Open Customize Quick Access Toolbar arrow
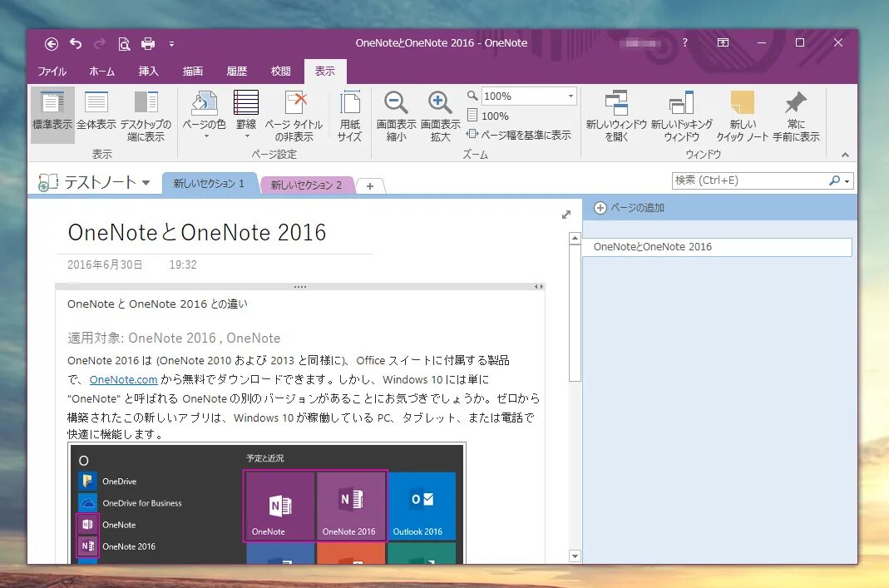 [171, 43]
